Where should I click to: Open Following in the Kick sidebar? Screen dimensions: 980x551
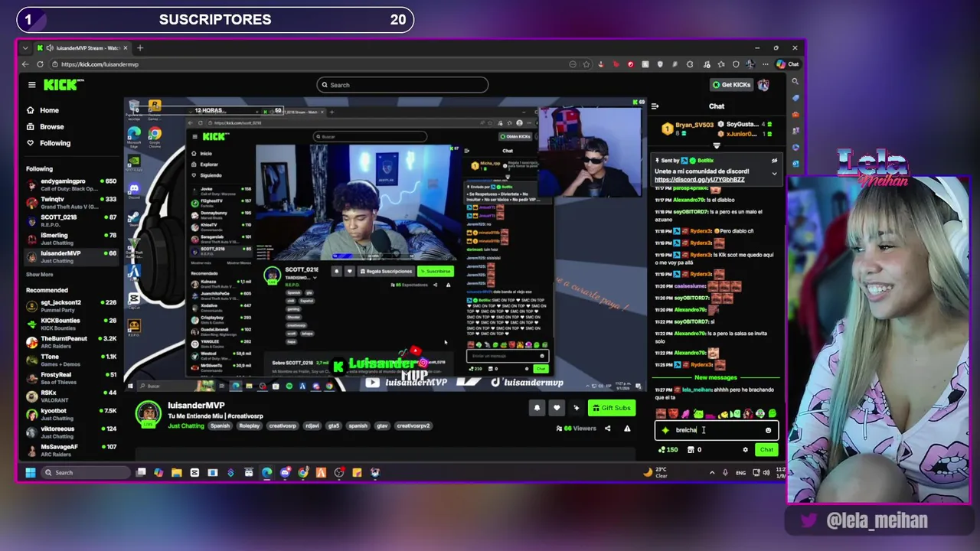tap(48, 143)
